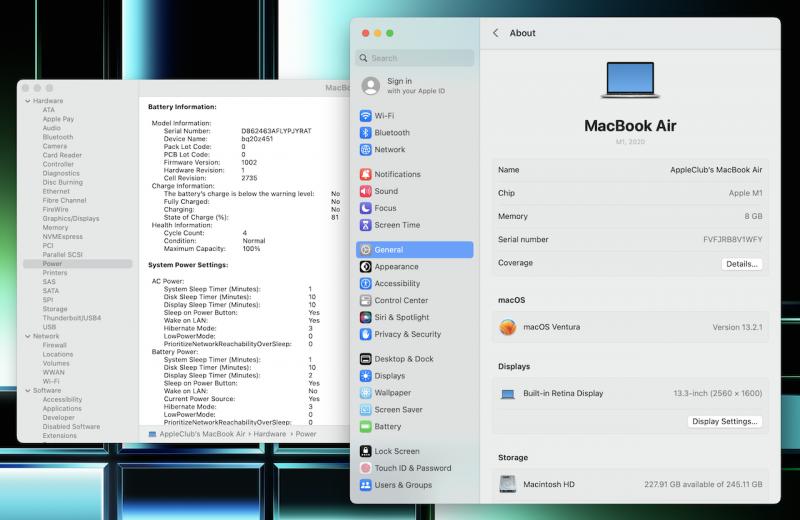Image resolution: width=800 pixels, height=520 pixels.
Task: Go back using About back chevron
Action: tap(495, 33)
